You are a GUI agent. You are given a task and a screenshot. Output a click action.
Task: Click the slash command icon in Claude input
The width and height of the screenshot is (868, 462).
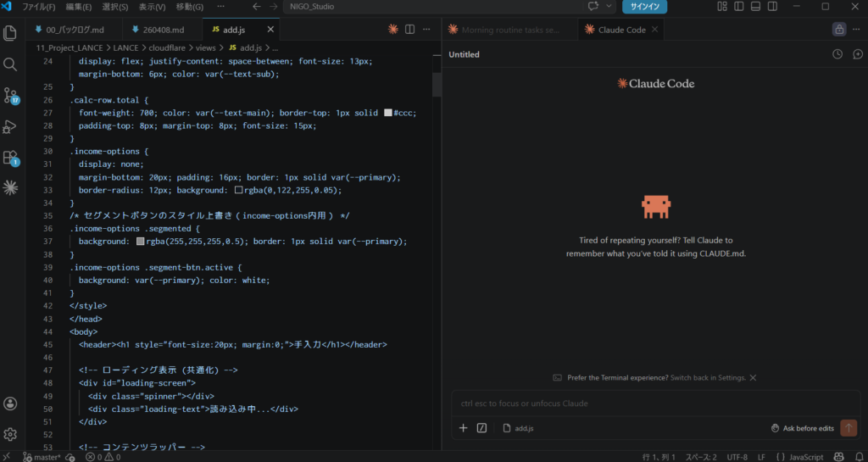coord(481,428)
